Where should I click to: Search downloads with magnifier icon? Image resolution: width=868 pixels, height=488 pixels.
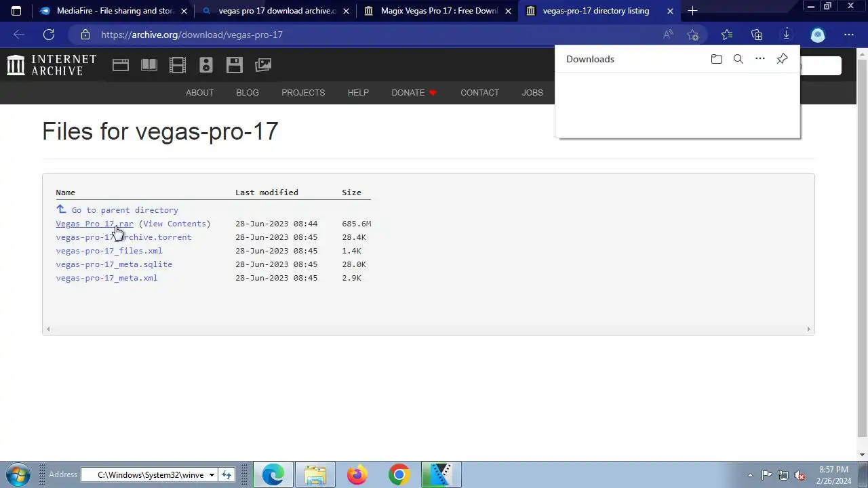738,59
